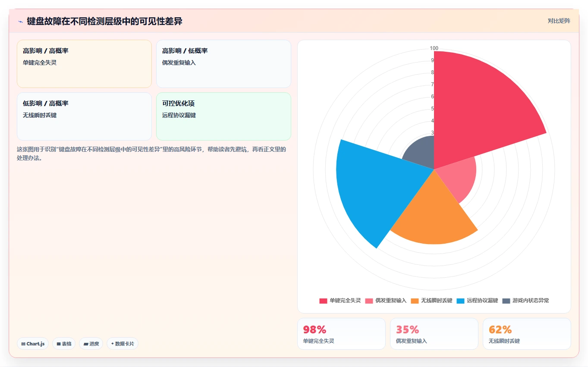588x367 pixels.
Task: Click the 无线瞬时丢键 legend label
Action: click(437, 301)
